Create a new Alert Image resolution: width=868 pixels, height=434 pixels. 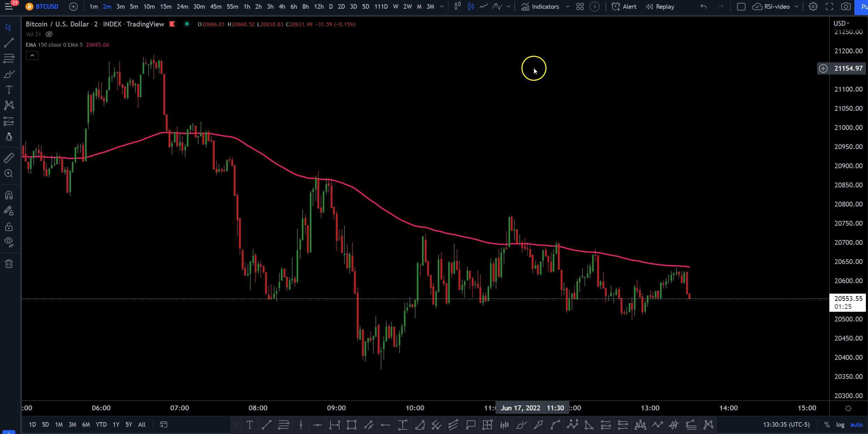(624, 7)
